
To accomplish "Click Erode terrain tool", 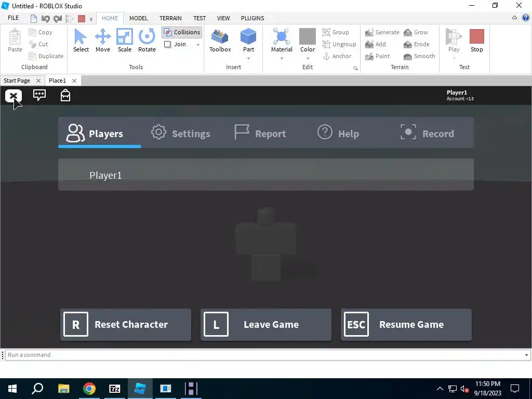I will point(416,44).
